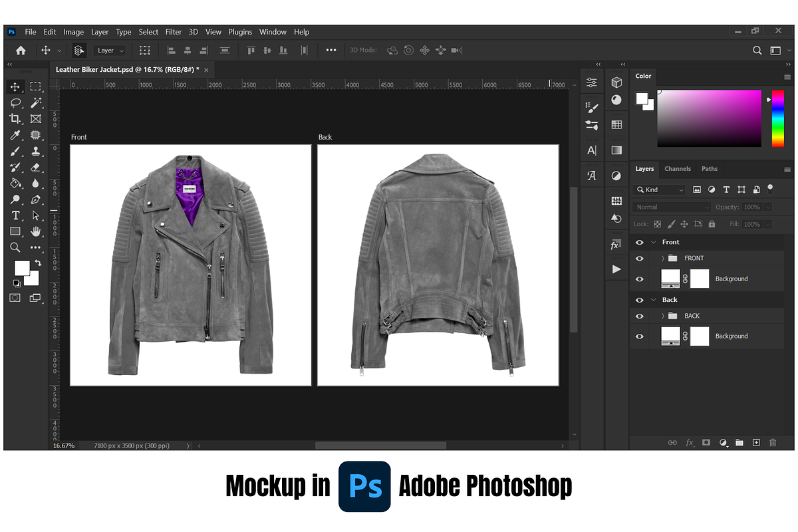The image size is (798, 532).
Task: Select the Dodge tool
Action: 15,199
